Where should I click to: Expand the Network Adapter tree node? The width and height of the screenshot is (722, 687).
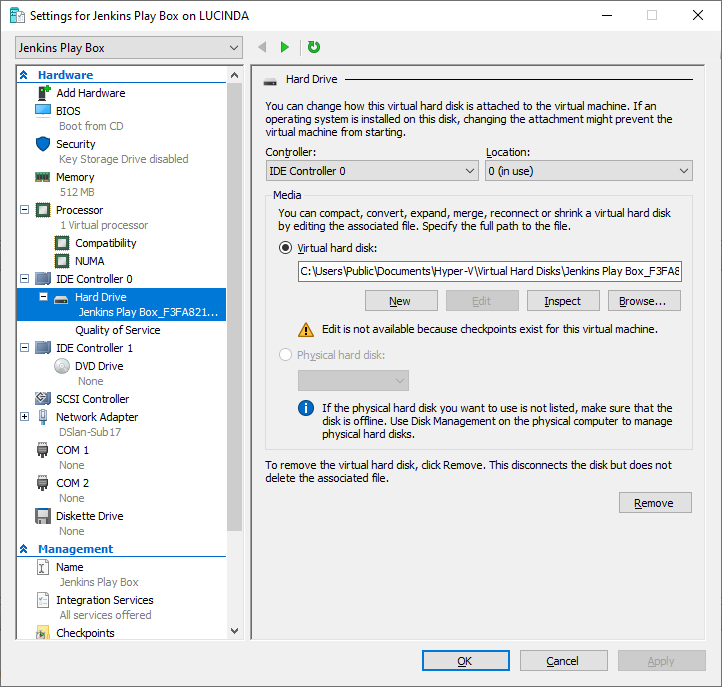(x=25, y=417)
